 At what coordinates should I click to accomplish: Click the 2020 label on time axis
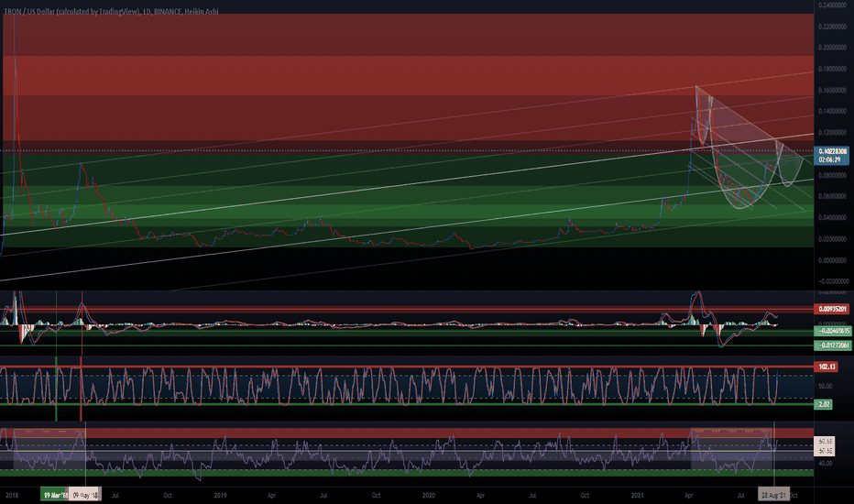pyautogui.click(x=429, y=495)
